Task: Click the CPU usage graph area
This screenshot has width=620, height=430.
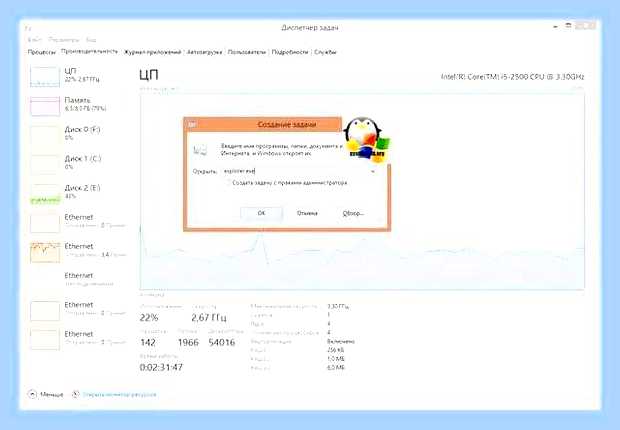Action: click(362, 191)
